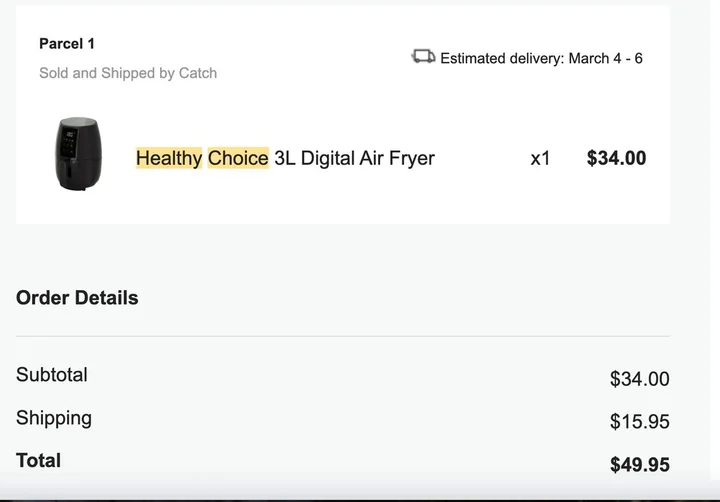Click the "3L Digital Air Fryer" unhighlighted text

click(354, 158)
